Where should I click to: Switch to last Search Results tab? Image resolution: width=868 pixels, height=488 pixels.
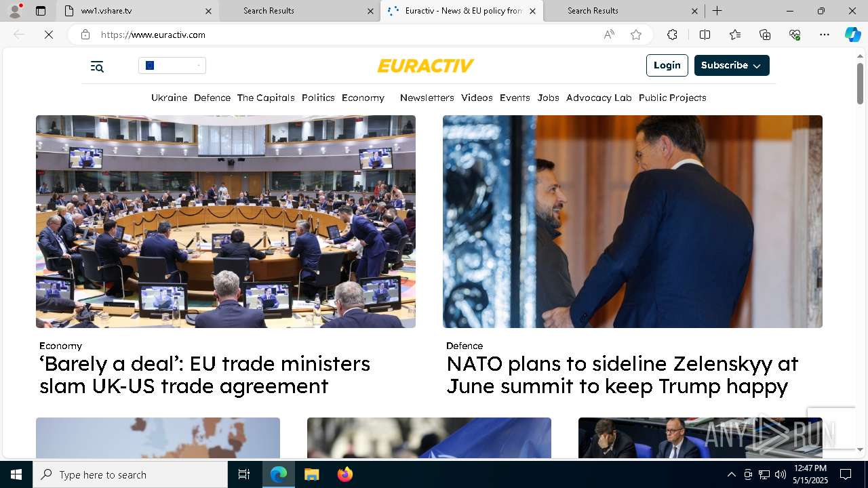point(623,11)
